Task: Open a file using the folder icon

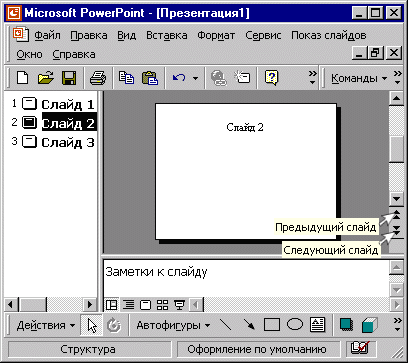Action: (46, 78)
